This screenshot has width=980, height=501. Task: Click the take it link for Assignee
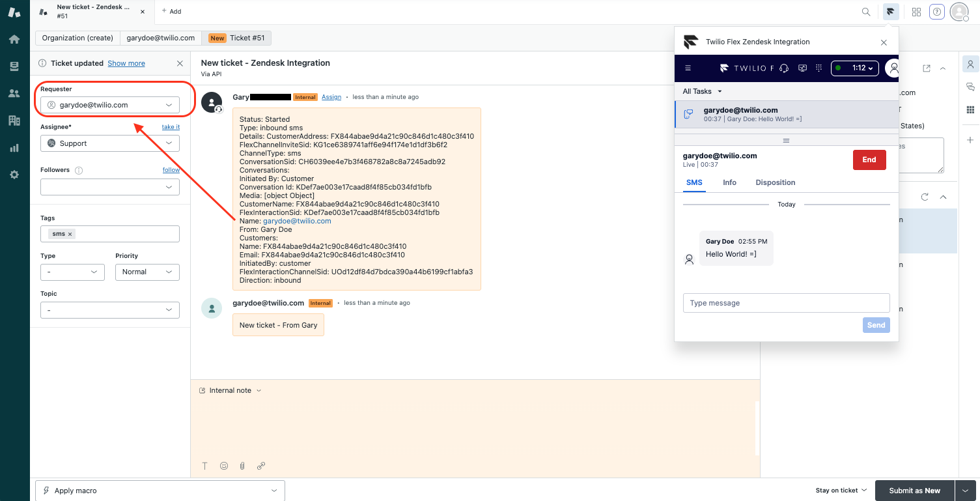tap(171, 127)
